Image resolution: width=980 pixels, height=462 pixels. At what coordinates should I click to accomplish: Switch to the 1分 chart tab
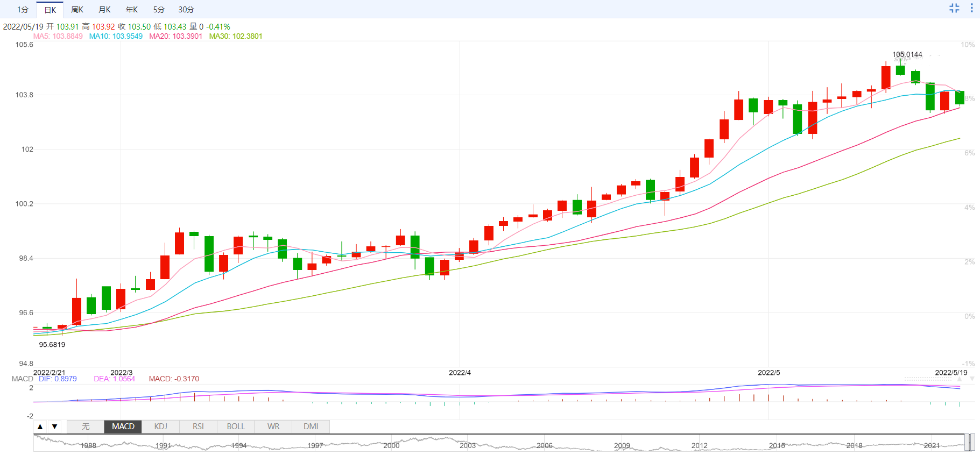[23, 10]
